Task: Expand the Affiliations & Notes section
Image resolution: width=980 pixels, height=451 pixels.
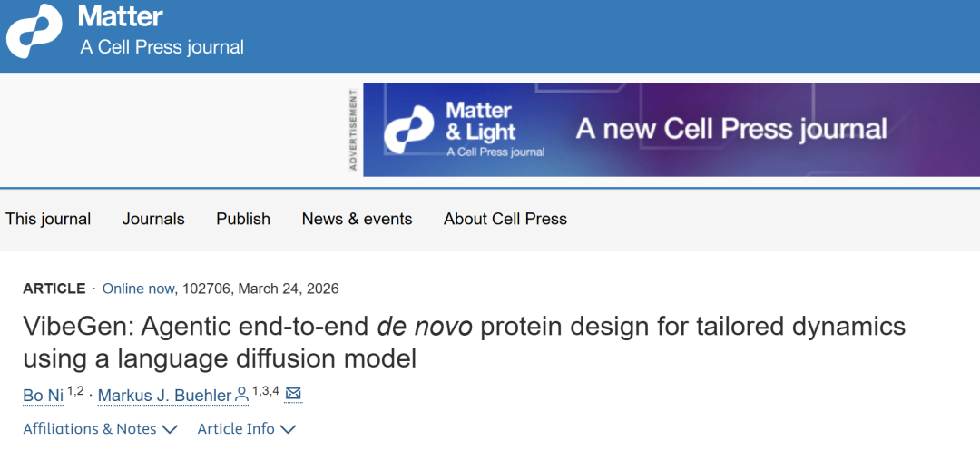Action: (100, 428)
